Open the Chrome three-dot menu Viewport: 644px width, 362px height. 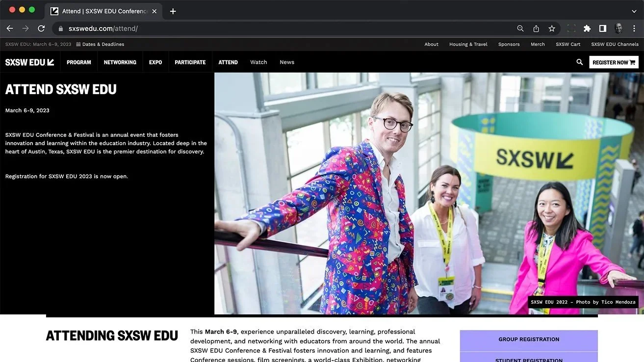tap(634, 28)
